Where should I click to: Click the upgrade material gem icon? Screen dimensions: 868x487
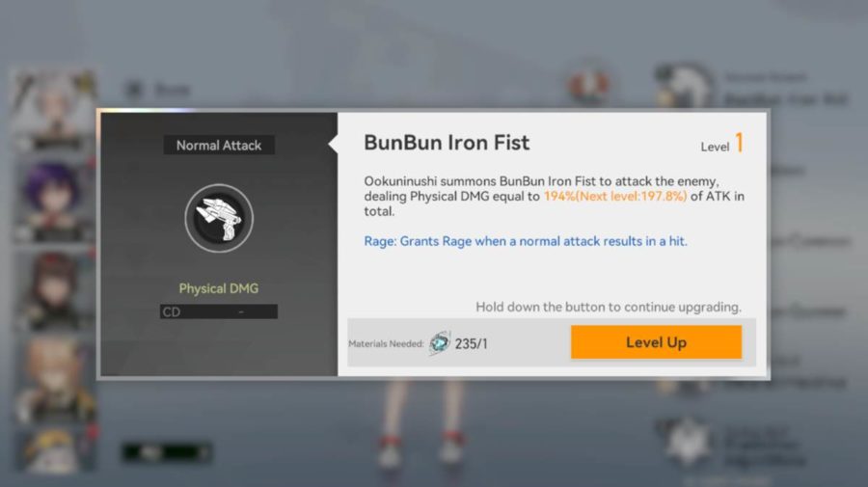tap(440, 343)
